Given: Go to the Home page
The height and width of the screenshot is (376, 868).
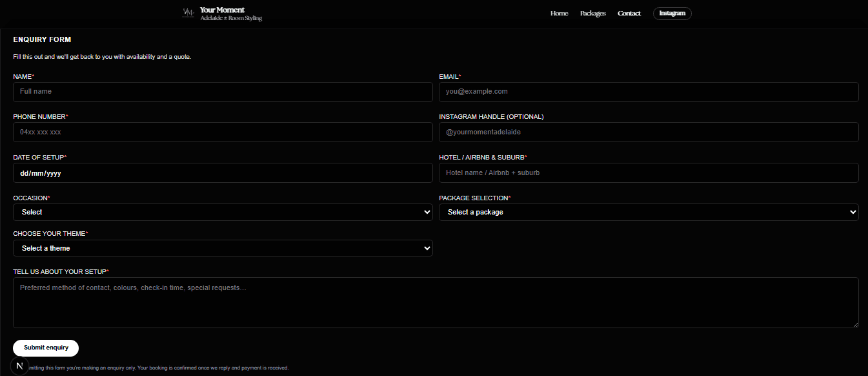Looking at the screenshot, I should point(559,13).
